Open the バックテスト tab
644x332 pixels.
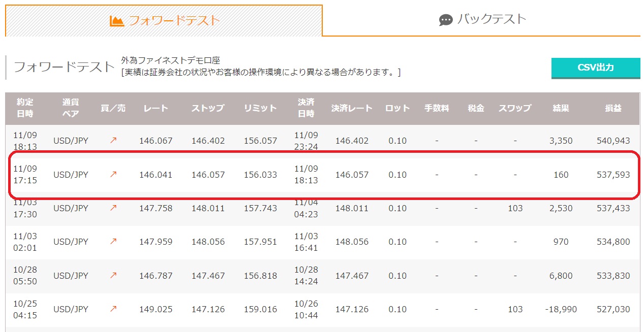coord(481,20)
